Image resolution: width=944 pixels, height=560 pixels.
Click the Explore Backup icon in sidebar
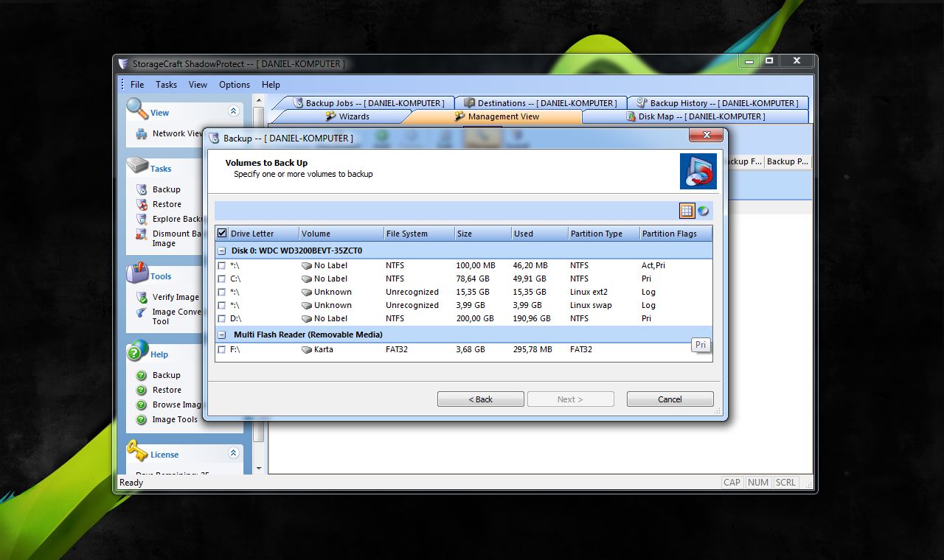[x=142, y=219]
